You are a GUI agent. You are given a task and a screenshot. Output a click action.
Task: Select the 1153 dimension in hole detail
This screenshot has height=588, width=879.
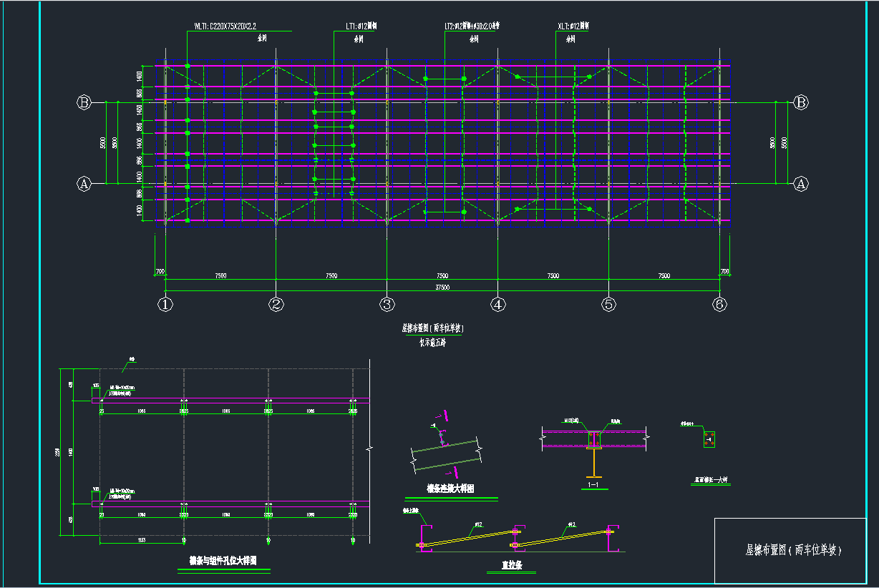coord(141,540)
